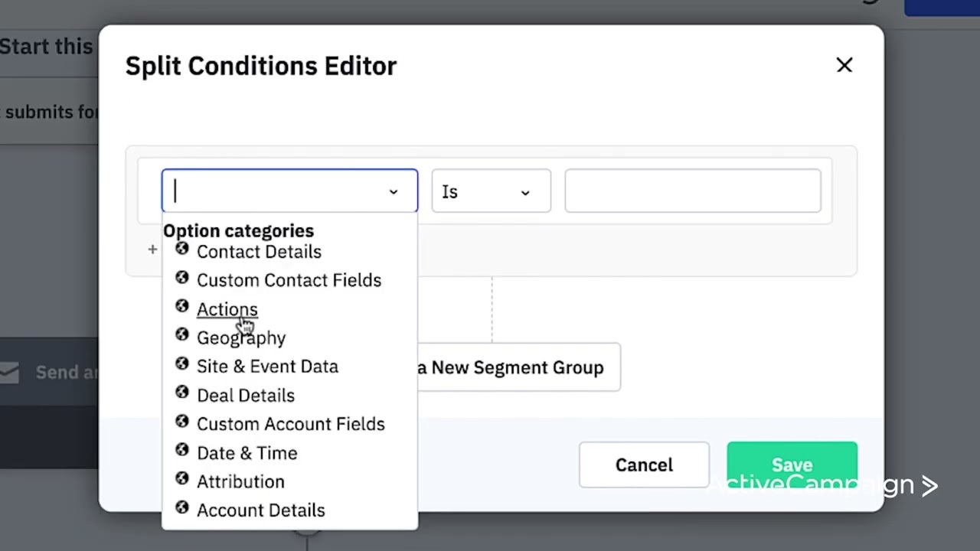Viewport: 980px width, 551px height.
Task: Click the envelope icon on the Send action
Action: tap(10, 372)
